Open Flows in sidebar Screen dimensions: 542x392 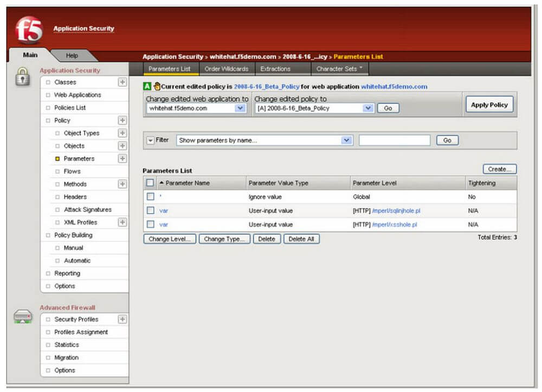click(72, 171)
